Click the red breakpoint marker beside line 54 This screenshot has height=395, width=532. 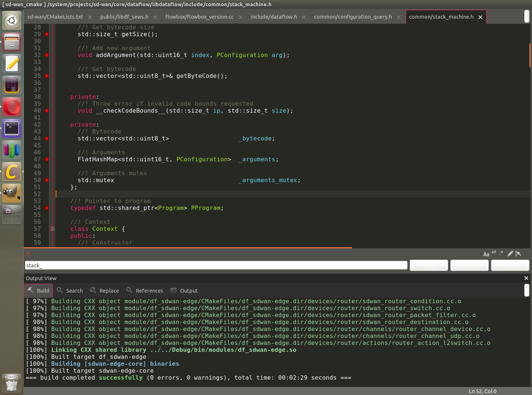click(46, 208)
